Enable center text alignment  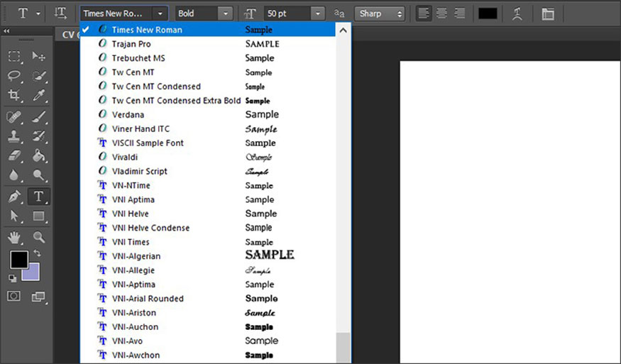441,13
